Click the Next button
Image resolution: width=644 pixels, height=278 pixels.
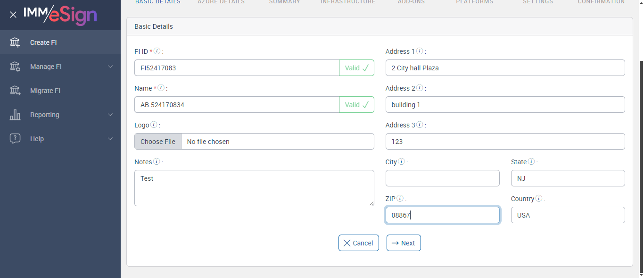(x=404, y=243)
